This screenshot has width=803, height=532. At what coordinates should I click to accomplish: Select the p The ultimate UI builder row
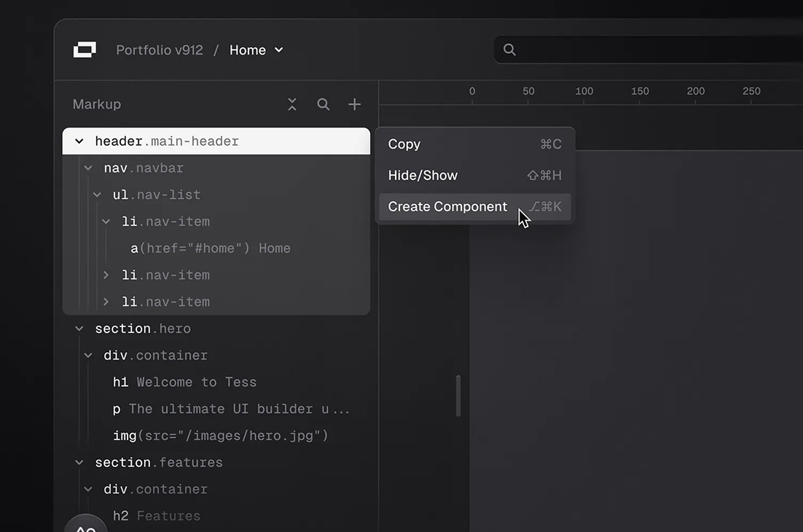pyautogui.click(x=216, y=409)
